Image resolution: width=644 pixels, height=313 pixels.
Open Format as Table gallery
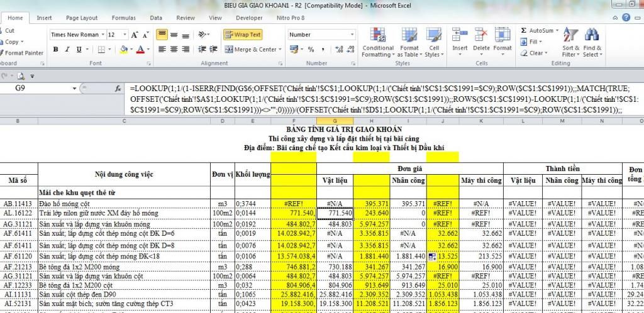click(x=409, y=43)
